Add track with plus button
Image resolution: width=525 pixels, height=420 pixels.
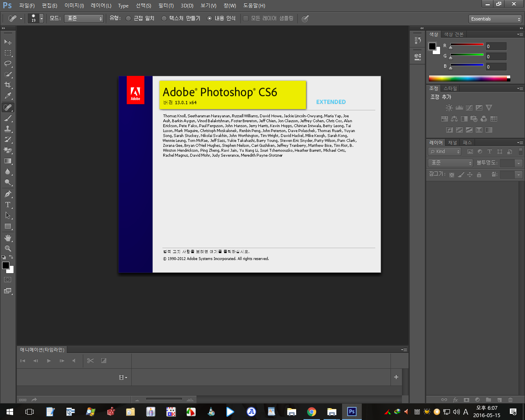396,377
